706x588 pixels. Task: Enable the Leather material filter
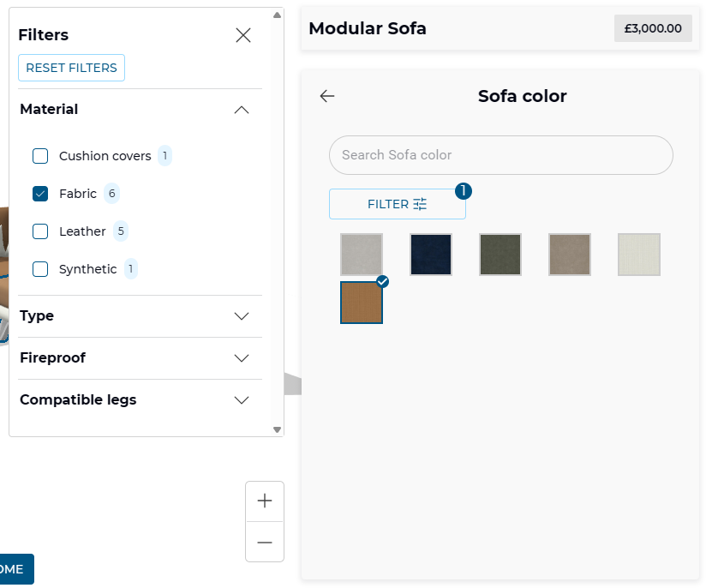click(x=39, y=231)
